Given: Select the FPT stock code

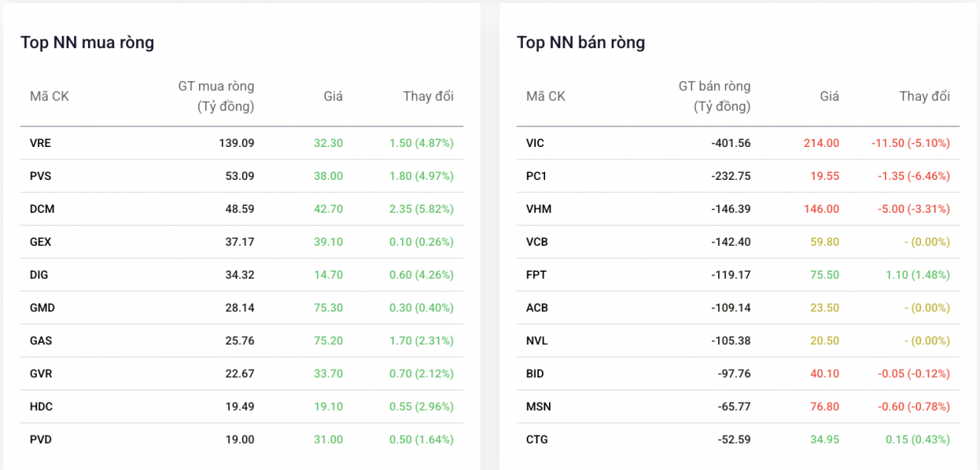Looking at the screenshot, I should (537, 275).
